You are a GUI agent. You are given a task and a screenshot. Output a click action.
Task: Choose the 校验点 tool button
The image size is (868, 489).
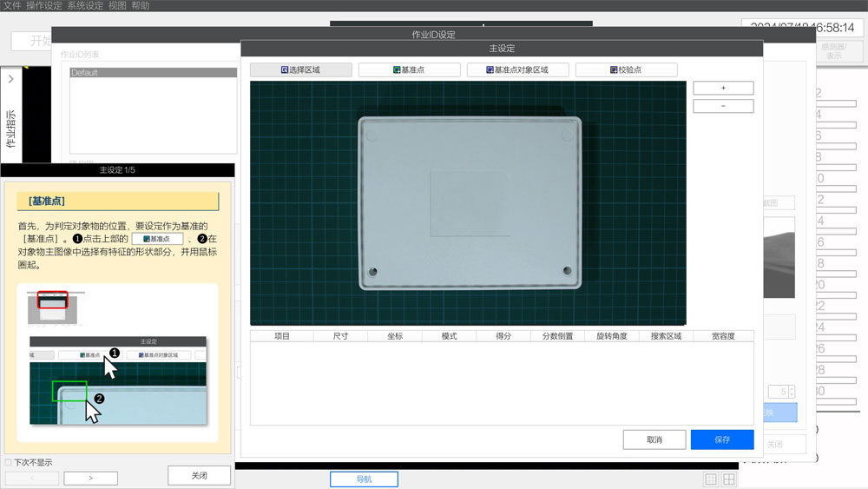[x=626, y=69]
